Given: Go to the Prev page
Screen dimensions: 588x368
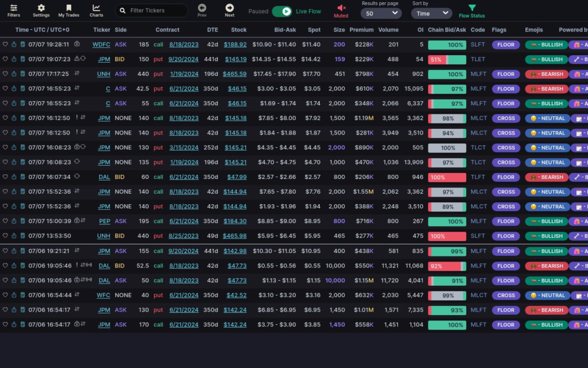Looking at the screenshot, I should 202,10.
